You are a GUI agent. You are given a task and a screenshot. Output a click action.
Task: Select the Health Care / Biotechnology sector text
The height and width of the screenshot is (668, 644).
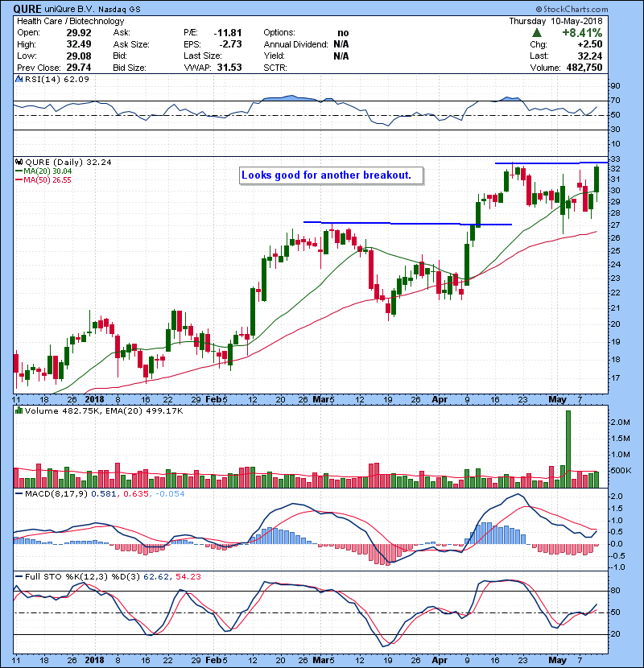(71, 21)
